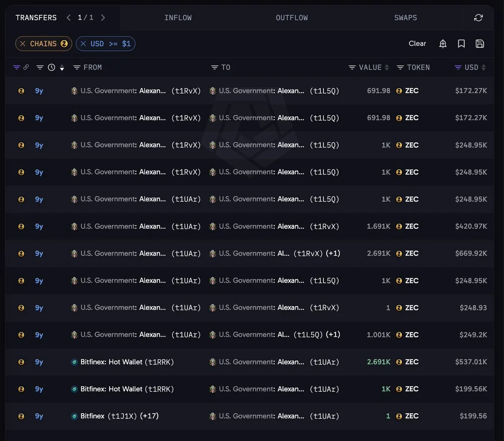Open the time filter clock icon
Viewport: 504px width, 441px height.
click(51, 67)
